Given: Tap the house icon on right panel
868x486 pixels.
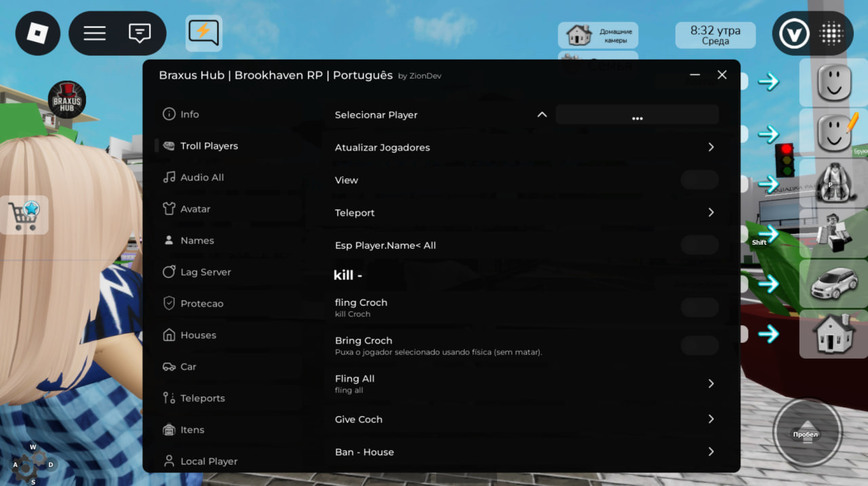Looking at the screenshot, I should (x=833, y=334).
